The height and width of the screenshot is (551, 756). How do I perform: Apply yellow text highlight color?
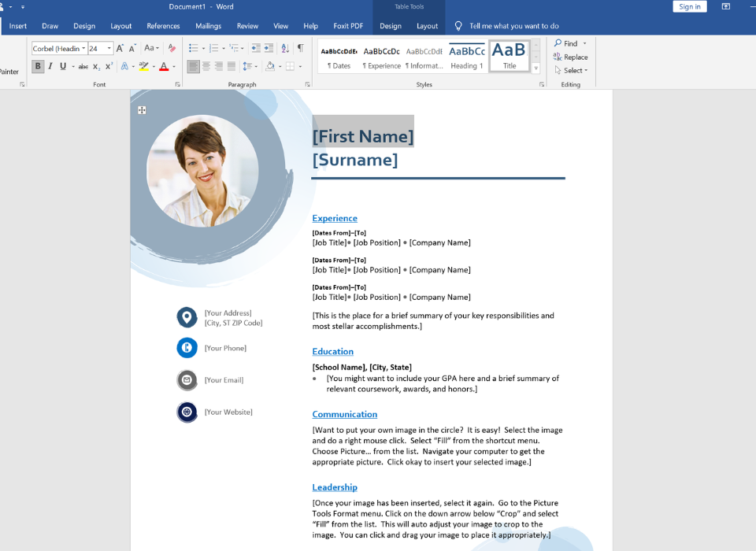click(143, 67)
